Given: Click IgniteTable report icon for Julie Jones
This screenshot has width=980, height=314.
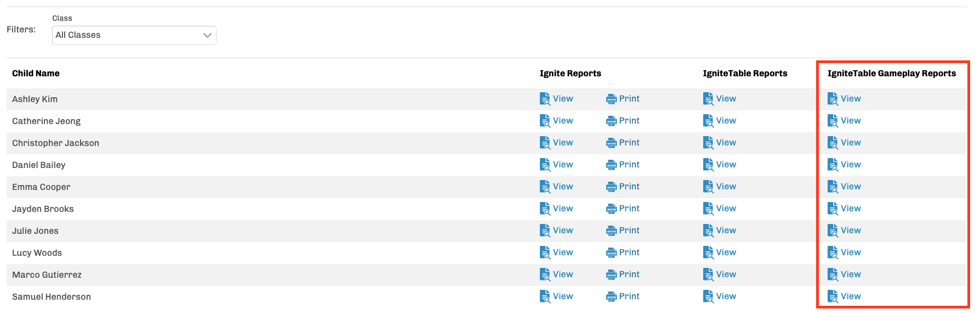Looking at the screenshot, I should pyautogui.click(x=708, y=231).
